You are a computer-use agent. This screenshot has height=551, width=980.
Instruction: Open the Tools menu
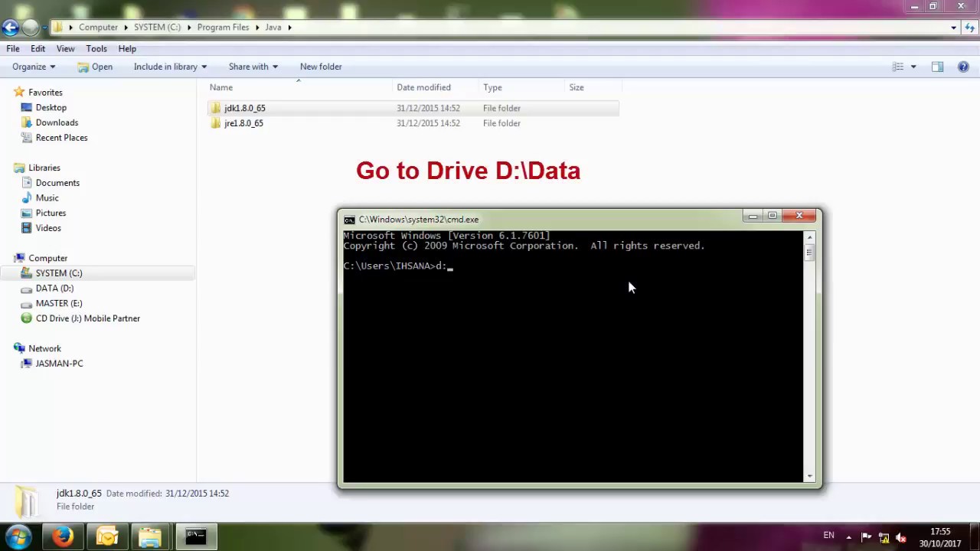click(x=96, y=49)
